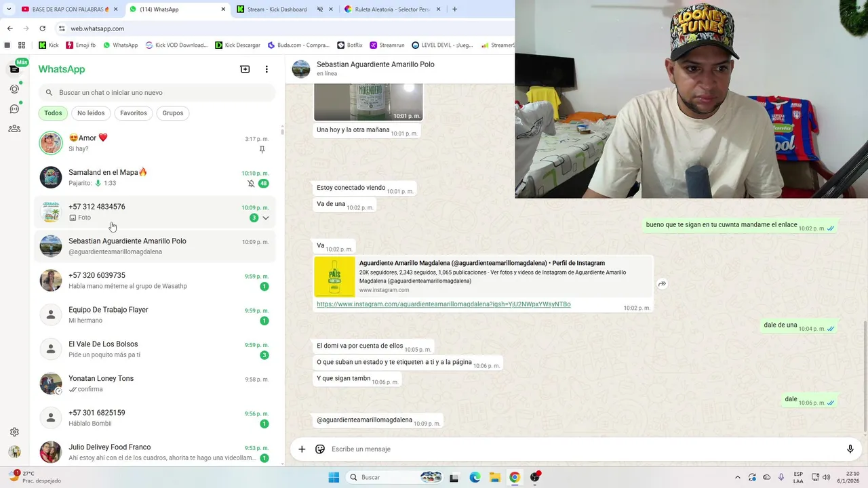Screen dimensions: 868x488
Task: Open the Amor chat
Action: point(155,143)
